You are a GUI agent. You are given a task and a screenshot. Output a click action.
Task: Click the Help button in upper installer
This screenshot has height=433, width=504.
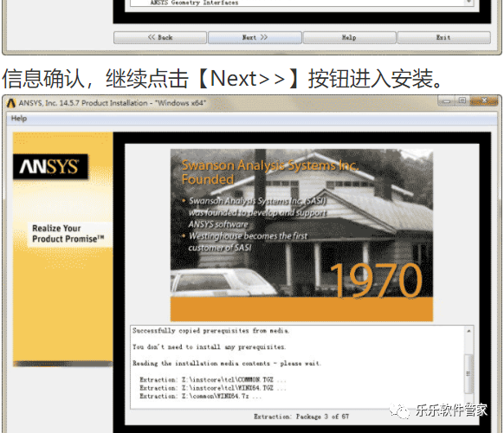click(x=349, y=37)
